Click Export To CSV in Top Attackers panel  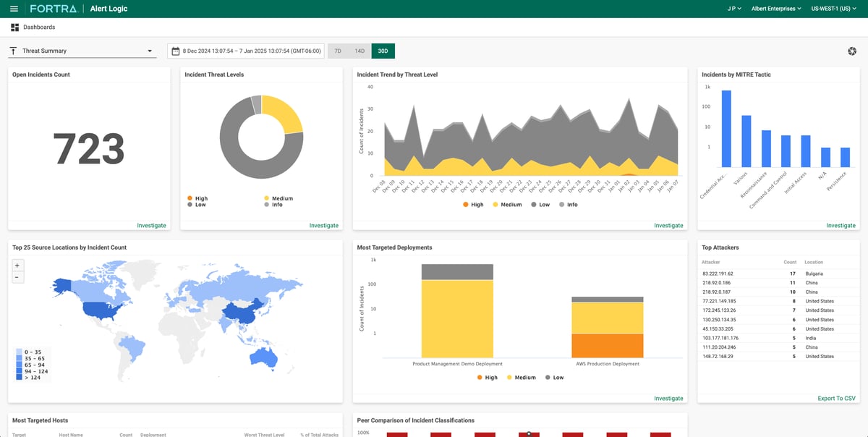click(836, 398)
